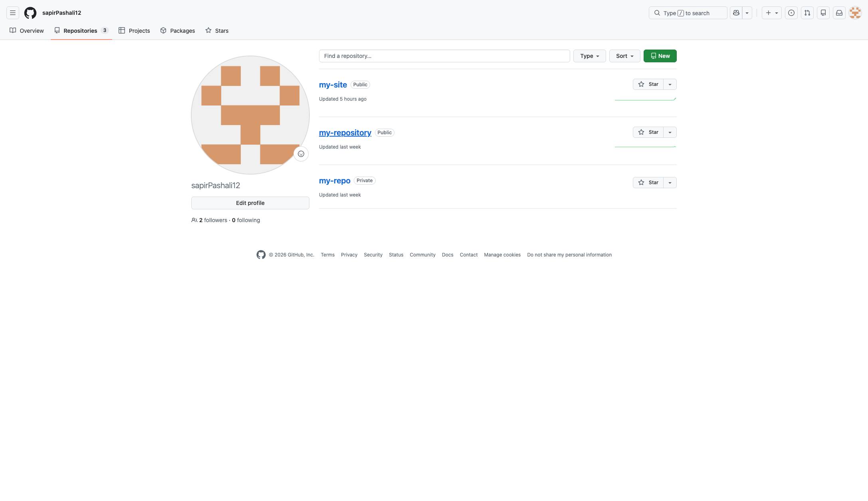The image size is (868, 501).
Task: Open the Status footer link
Action: click(x=396, y=255)
